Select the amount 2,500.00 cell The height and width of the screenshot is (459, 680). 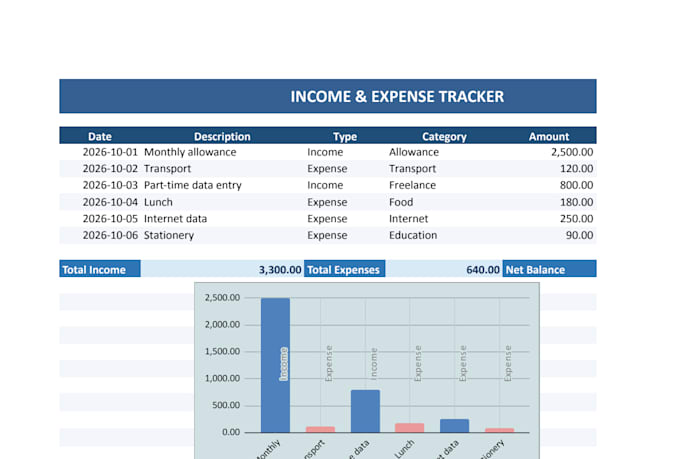572,152
